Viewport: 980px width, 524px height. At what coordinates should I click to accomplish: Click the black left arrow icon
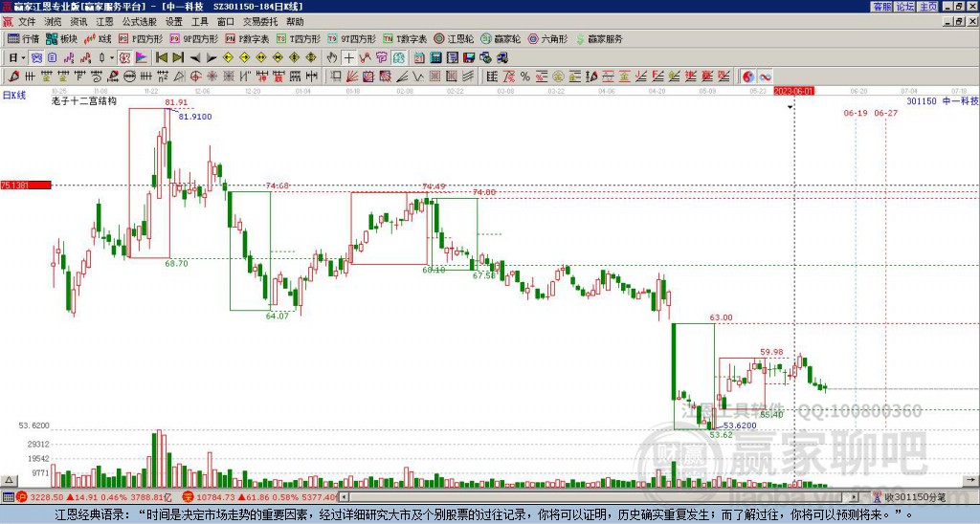pos(195,58)
